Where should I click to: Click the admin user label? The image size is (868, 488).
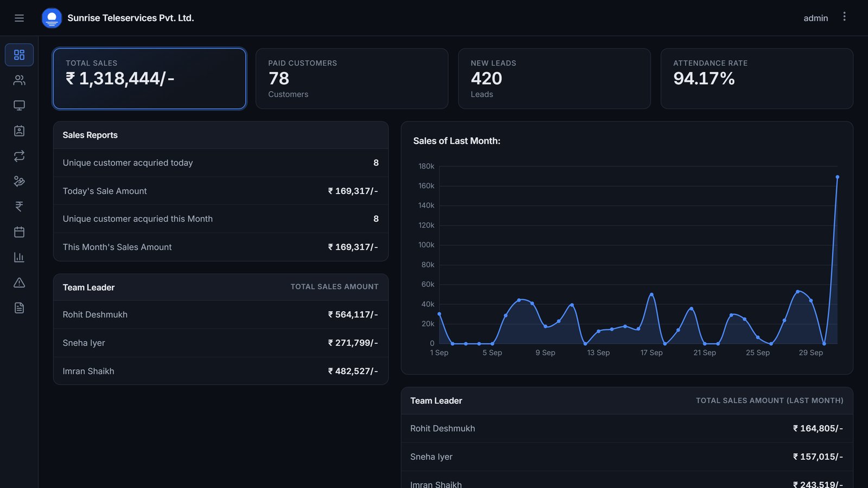click(x=815, y=18)
